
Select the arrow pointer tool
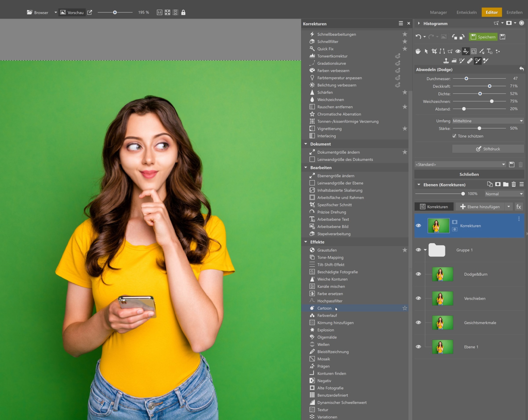point(426,51)
